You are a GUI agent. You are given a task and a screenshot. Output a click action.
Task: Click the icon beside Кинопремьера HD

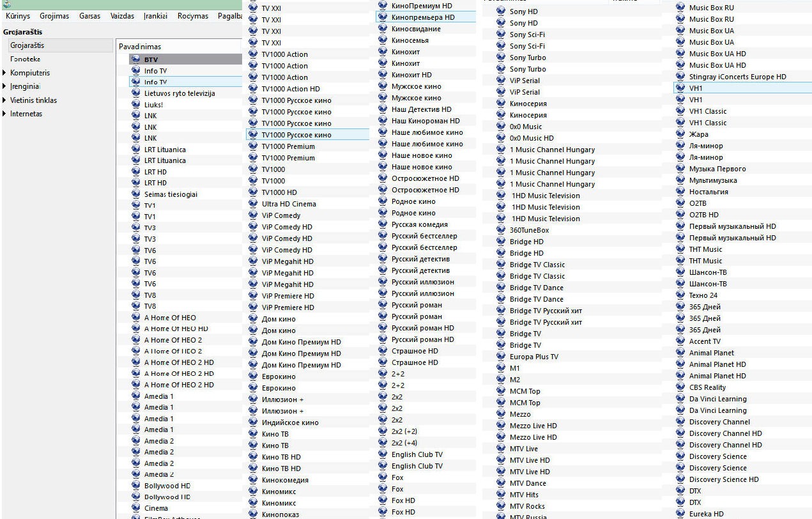pos(383,17)
